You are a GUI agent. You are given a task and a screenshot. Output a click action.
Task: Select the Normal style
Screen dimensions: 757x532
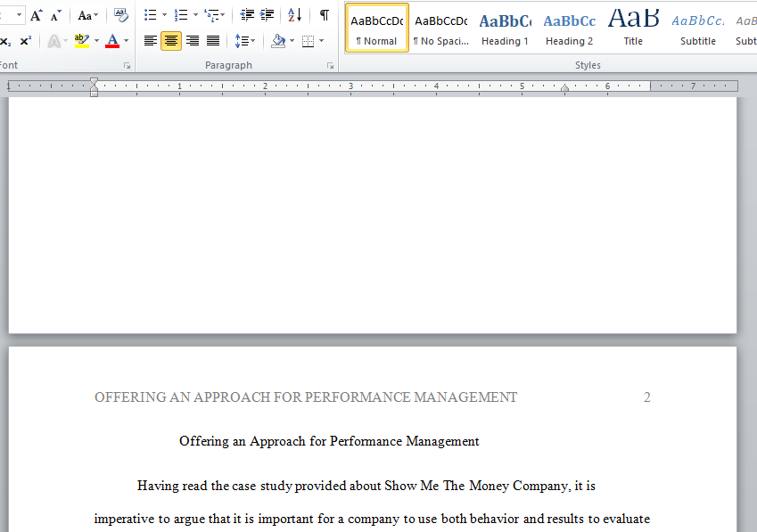(377, 28)
